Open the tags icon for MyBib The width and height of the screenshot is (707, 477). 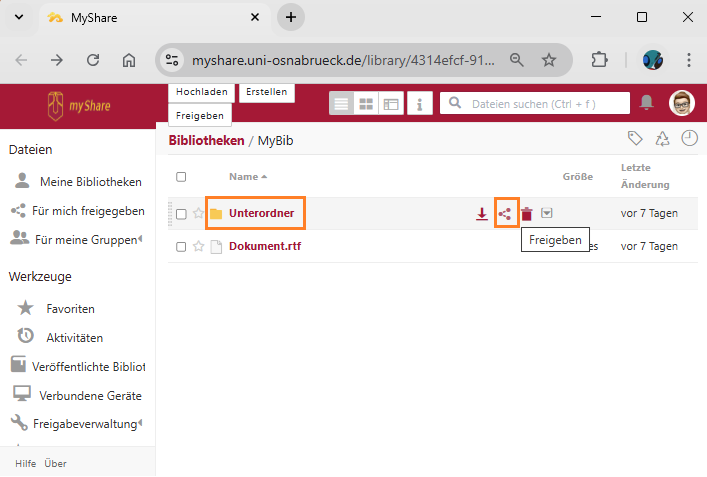[634, 139]
